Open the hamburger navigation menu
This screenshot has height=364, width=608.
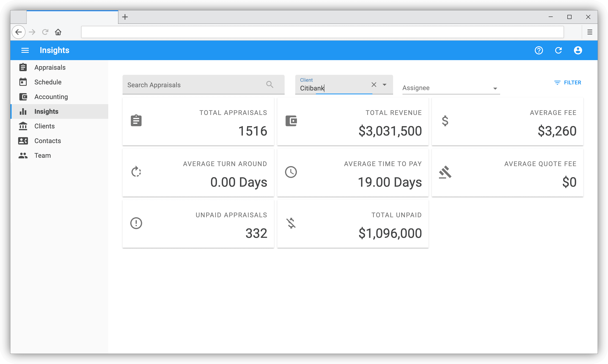pyautogui.click(x=25, y=50)
